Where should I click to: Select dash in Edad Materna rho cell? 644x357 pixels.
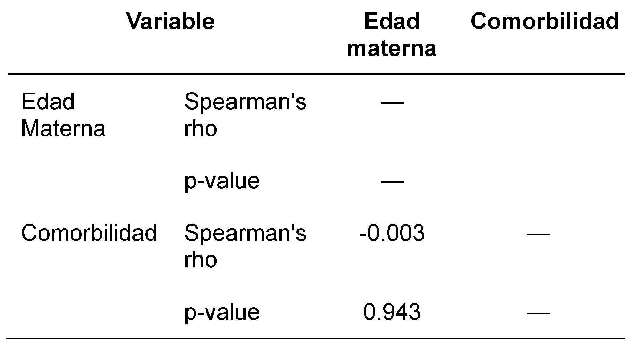[392, 103]
